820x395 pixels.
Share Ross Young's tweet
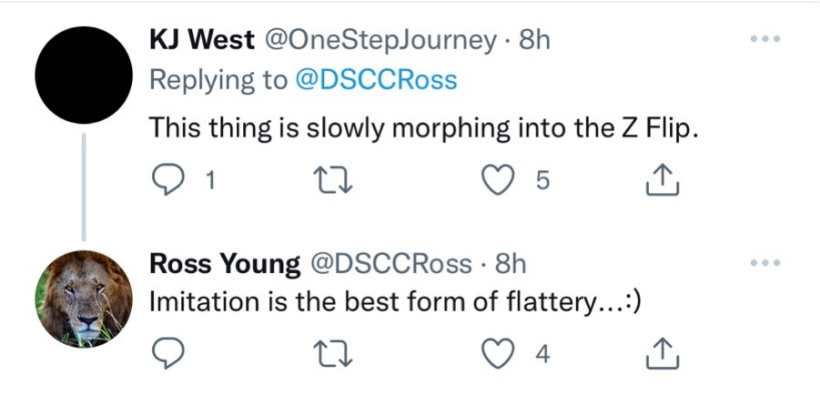coord(663,354)
